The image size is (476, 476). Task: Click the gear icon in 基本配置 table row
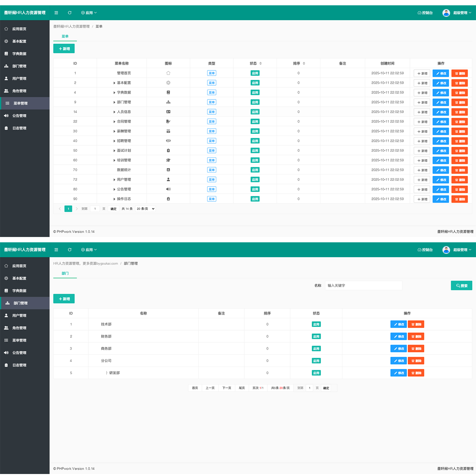pos(168,83)
